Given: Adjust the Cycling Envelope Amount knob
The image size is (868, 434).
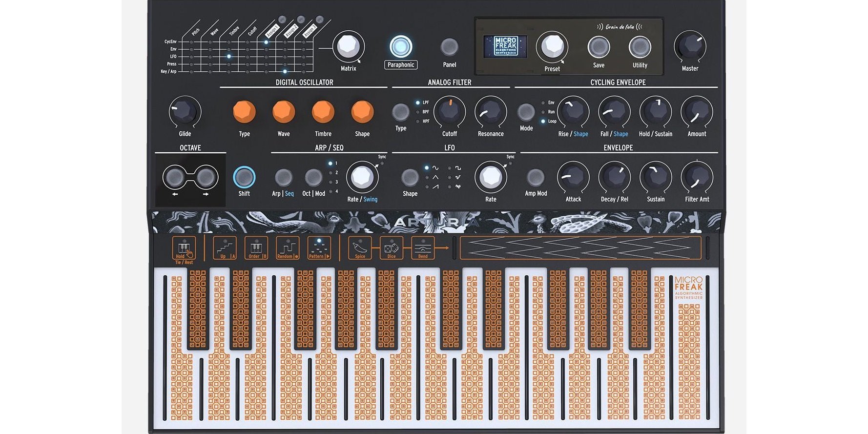Looking at the screenshot, I should [x=697, y=112].
